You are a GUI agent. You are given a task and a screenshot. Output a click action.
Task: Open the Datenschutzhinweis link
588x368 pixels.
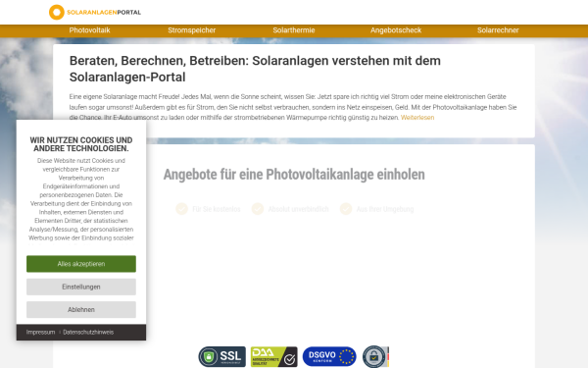click(88, 333)
